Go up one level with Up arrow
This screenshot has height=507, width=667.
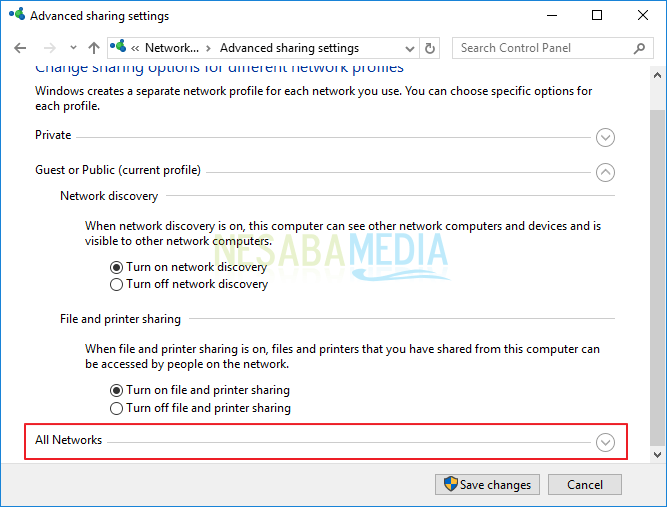[x=94, y=48]
